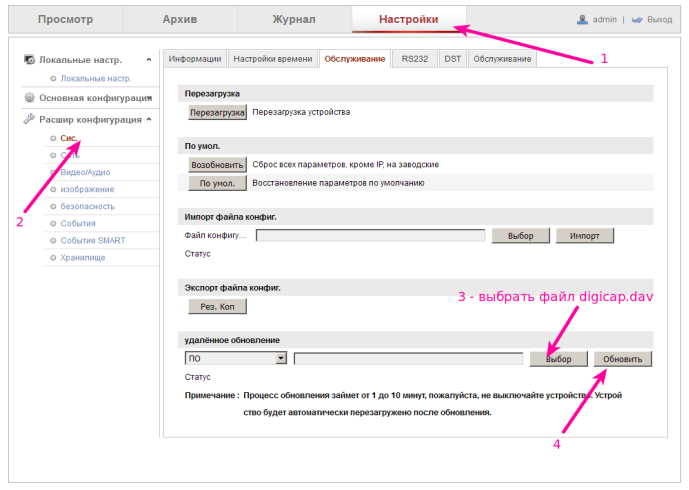Collapse the Расшир конфигурация section arrow

149,120
